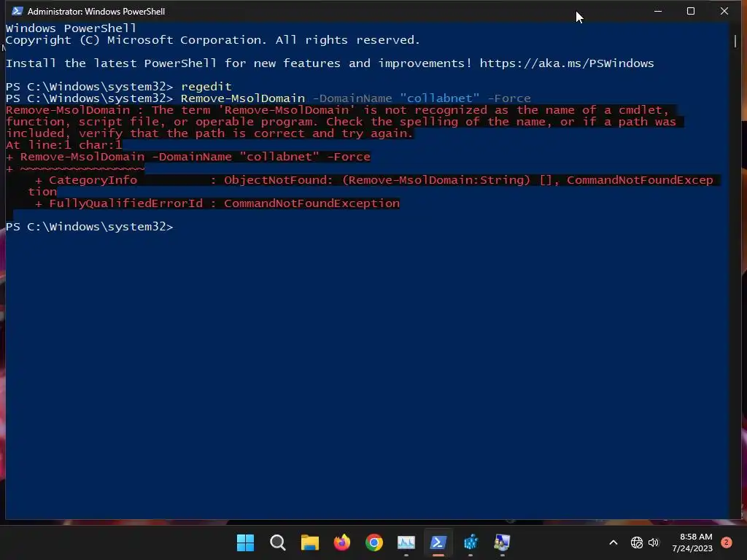Click 'Administrator: Windows PowerShell' title text
Image resolution: width=747 pixels, height=560 pixels.
[96, 11]
